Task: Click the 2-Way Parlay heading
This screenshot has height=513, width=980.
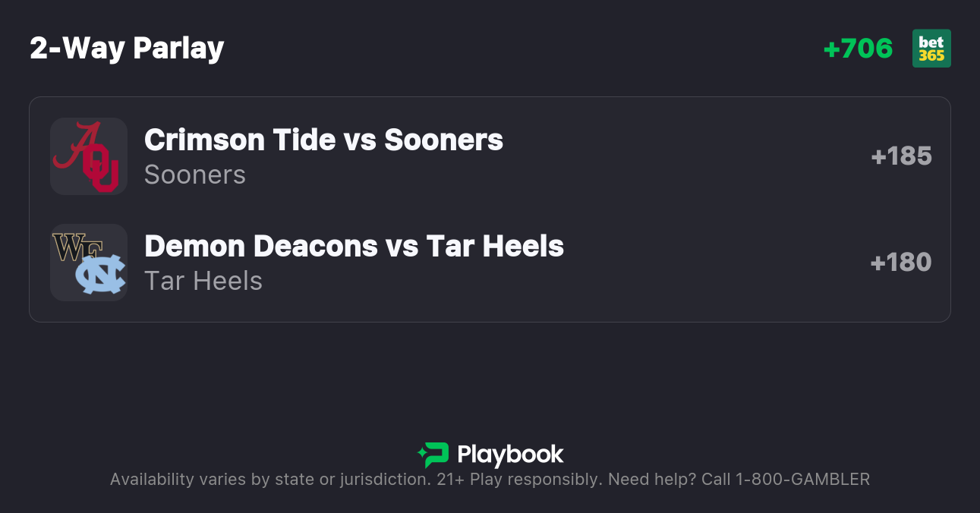Action: click(x=127, y=49)
